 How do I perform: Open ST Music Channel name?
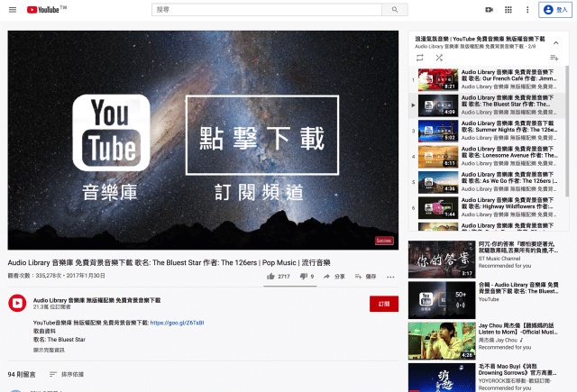[499, 259]
